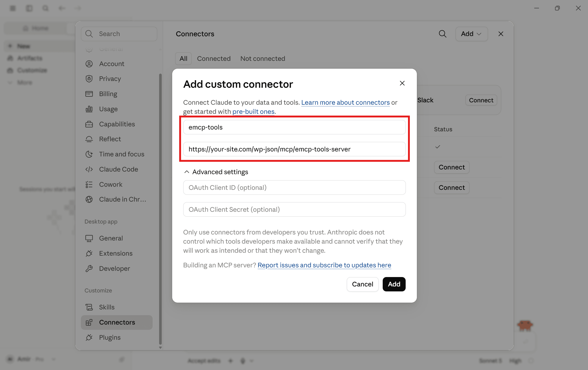The height and width of the screenshot is (370, 588).
Task: Open the Claude Code brackets icon
Action: click(89, 169)
